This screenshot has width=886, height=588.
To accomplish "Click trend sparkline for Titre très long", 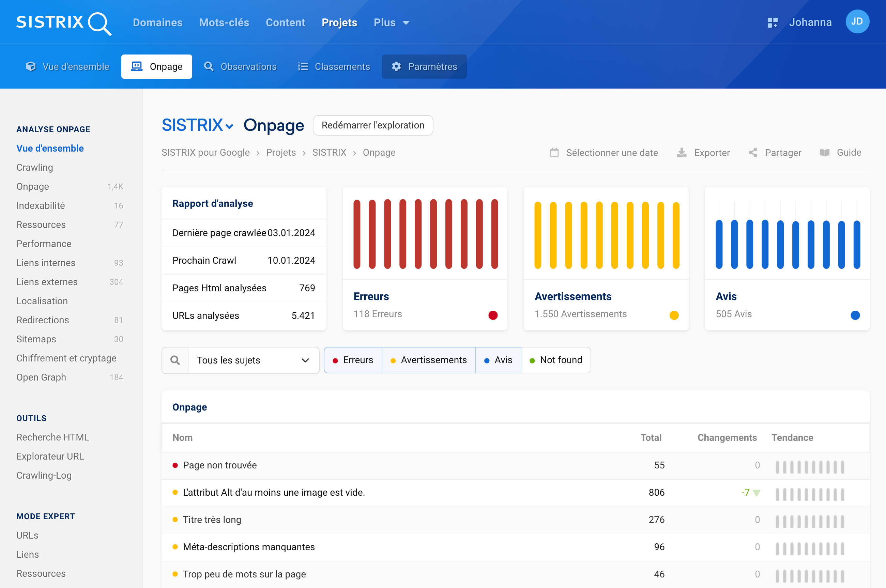I will (x=810, y=521).
